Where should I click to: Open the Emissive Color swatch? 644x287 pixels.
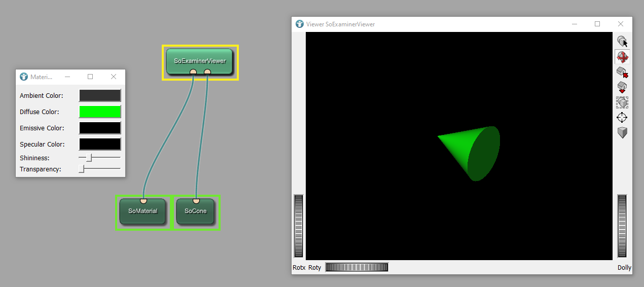pyautogui.click(x=100, y=128)
